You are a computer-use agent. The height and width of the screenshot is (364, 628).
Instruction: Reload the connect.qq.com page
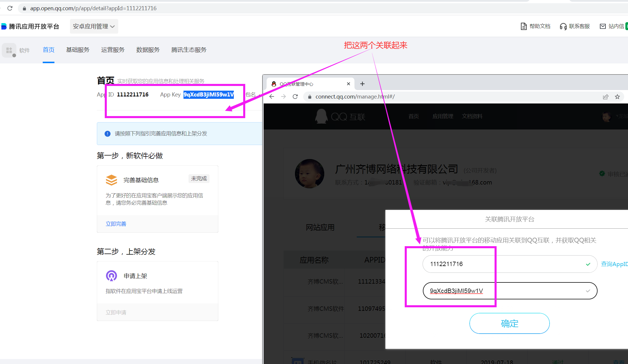tap(295, 97)
